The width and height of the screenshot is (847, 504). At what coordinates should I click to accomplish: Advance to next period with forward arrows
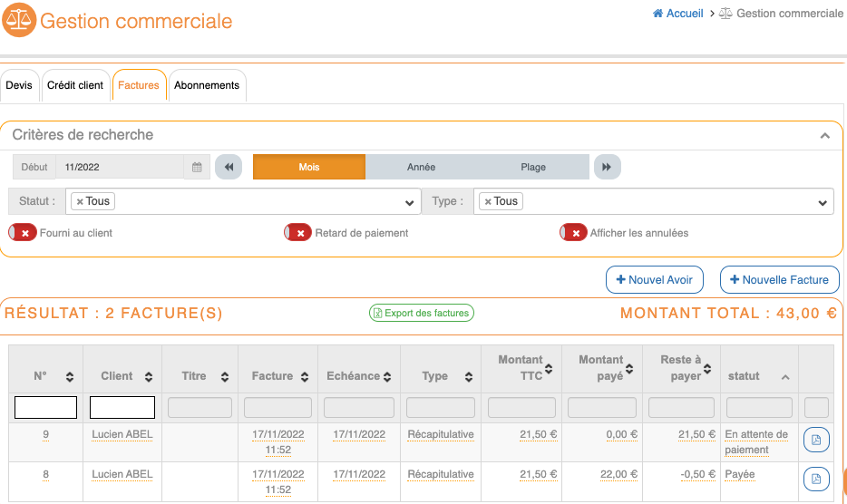[608, 168]
